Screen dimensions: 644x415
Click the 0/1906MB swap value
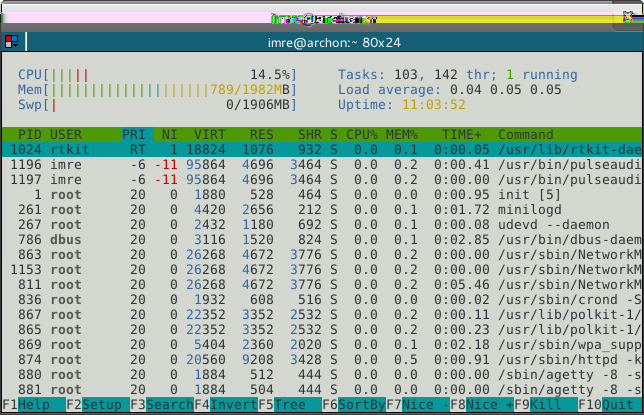coord(258,105)
